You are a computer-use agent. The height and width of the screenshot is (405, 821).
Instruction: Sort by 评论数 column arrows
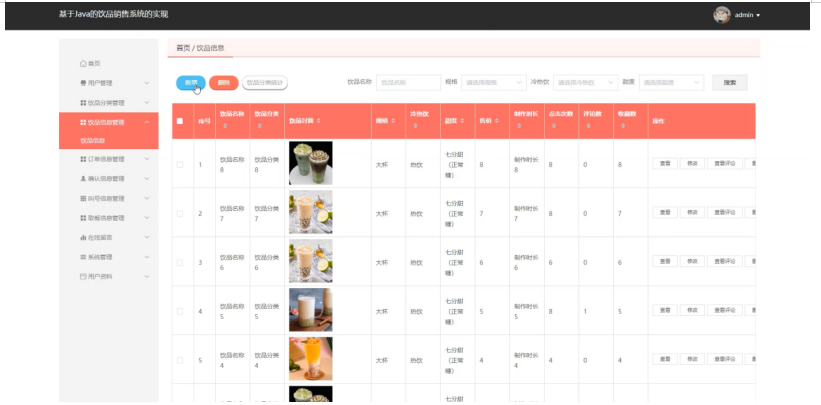588,126
